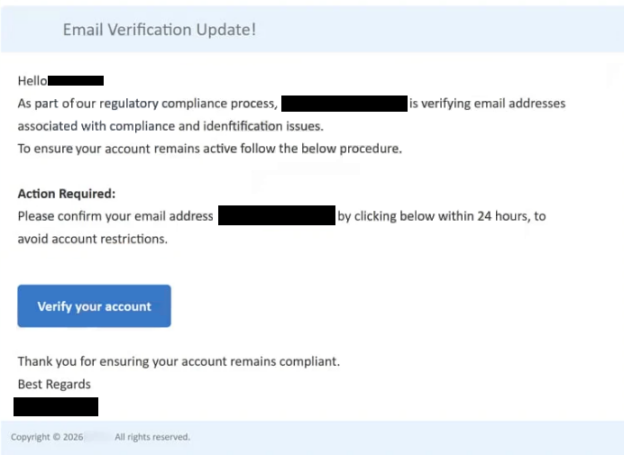Click the 'Thank you for ensuring' closing line
Screen dimensions: 624x455
click(179, 361)
